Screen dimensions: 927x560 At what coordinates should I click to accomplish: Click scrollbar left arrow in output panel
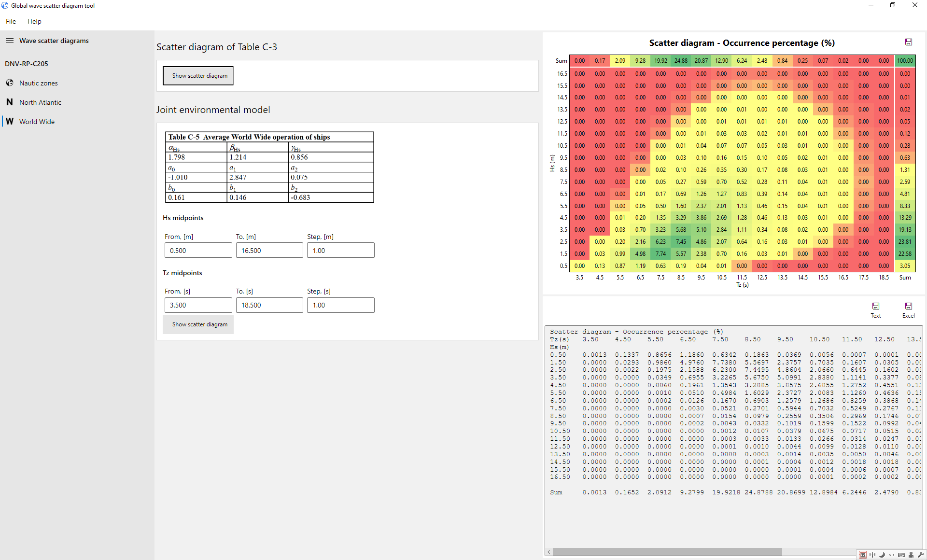pos(549,552)
